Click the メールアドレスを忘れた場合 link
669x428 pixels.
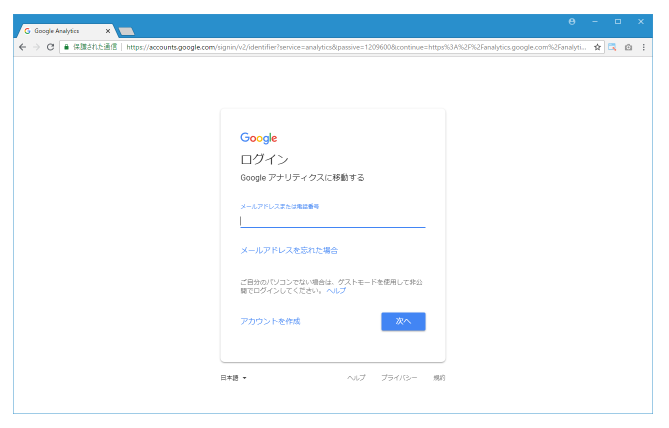(289, 250)
